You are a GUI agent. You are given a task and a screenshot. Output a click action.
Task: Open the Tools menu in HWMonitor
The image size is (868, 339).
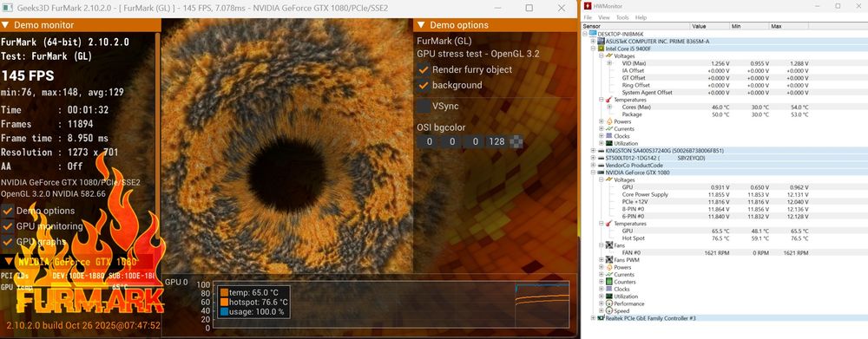click(622, 17)
